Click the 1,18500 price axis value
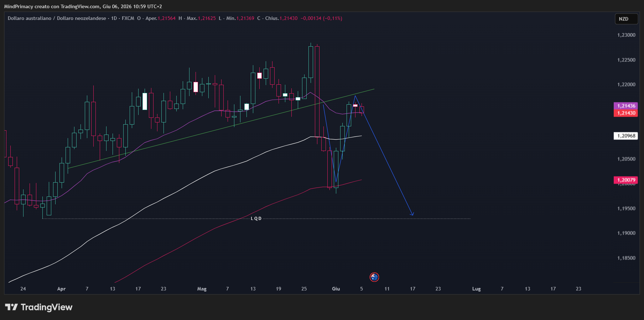The height and width of the screenshot is (320, 644). click(x=626, y=258)
